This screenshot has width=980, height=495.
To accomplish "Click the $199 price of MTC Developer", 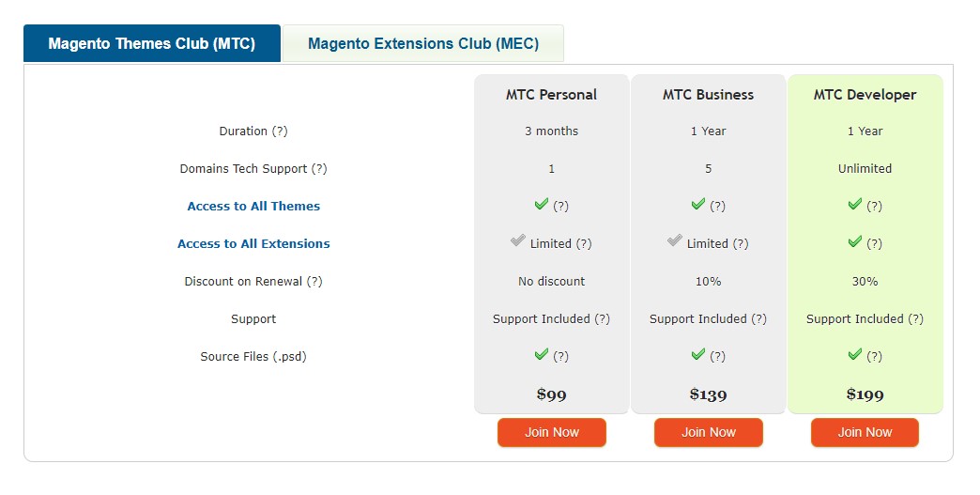I will tap(865, 394).
